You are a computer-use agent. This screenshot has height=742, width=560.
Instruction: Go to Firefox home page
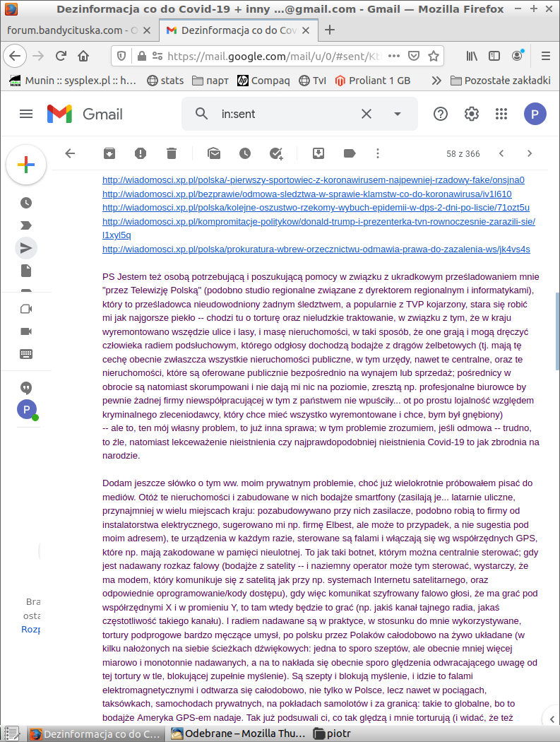point(83,56)
